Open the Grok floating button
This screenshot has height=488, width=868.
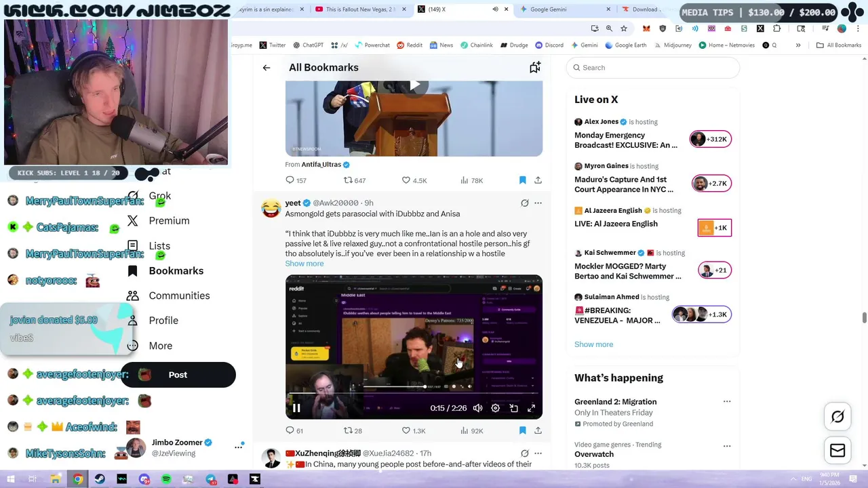point(837,417)
